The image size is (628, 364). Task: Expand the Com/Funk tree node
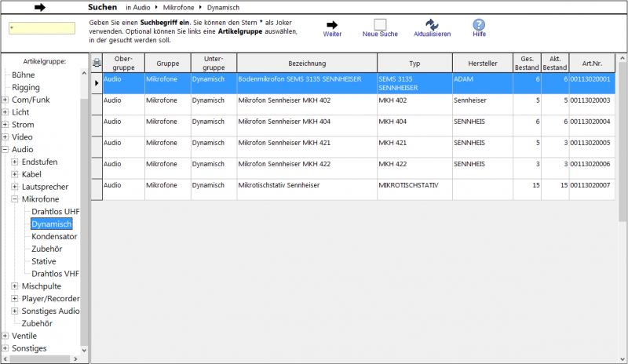[5, 100]
